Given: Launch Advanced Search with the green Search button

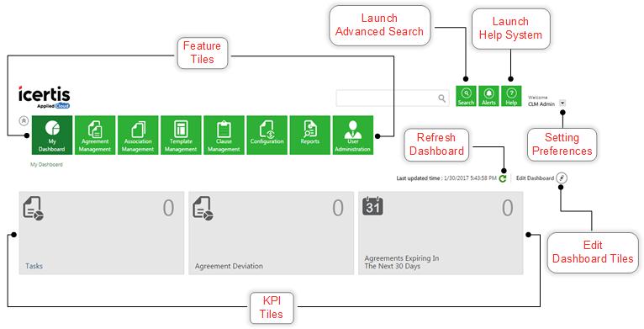Looking at the screenshot, I should [x=466, y=96].
